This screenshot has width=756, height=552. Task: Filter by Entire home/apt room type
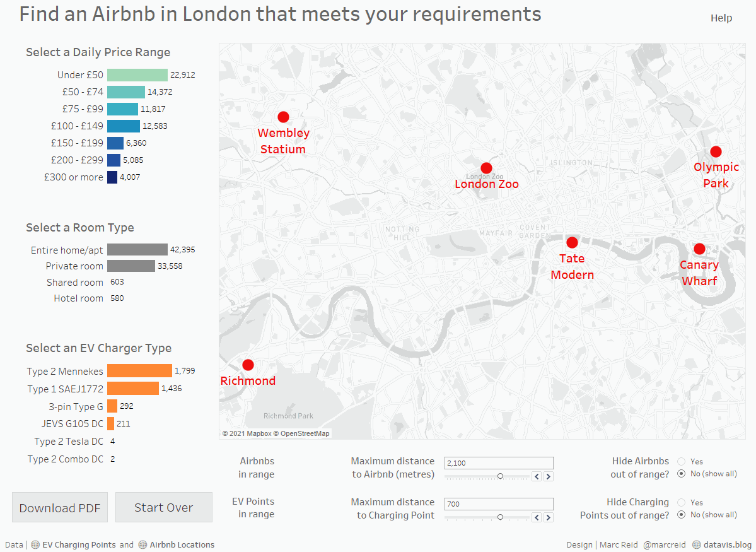pyautogui.click(x=137, y=250)
